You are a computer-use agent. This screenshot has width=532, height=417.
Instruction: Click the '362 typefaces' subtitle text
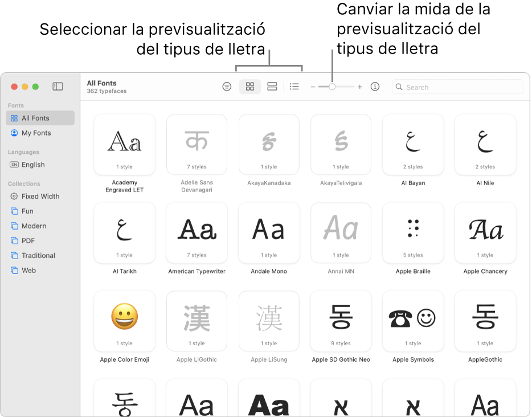click(107, 91)
